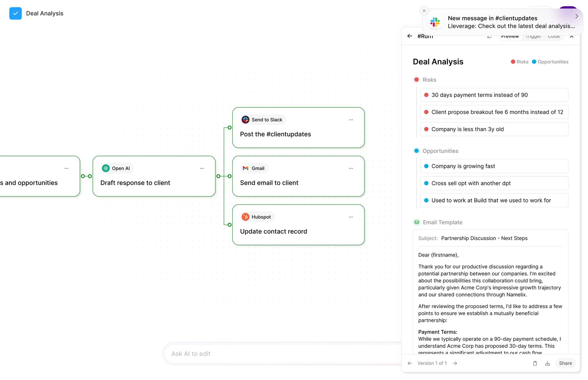
Task: Switch to the Preview tab
Action: [510, 36]
